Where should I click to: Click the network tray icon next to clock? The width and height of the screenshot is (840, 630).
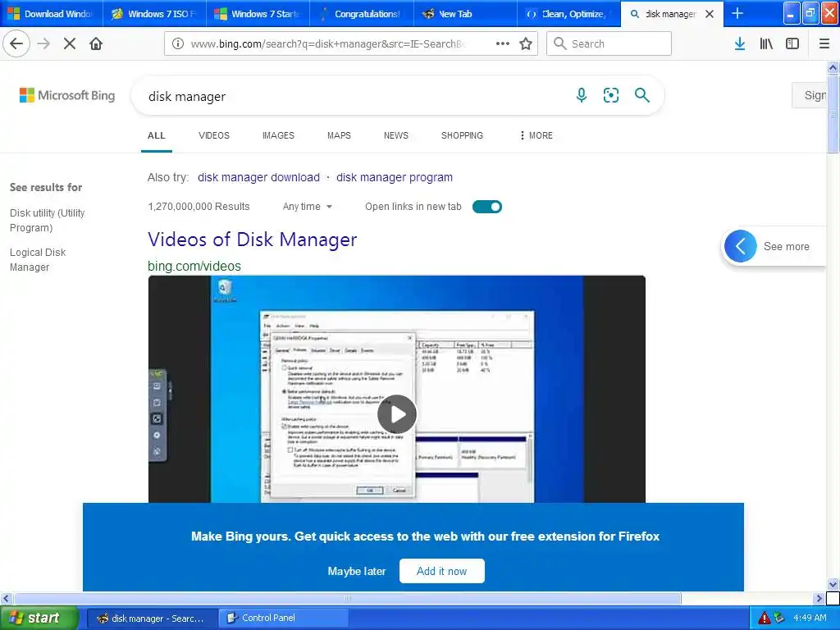tap(779, 618)
